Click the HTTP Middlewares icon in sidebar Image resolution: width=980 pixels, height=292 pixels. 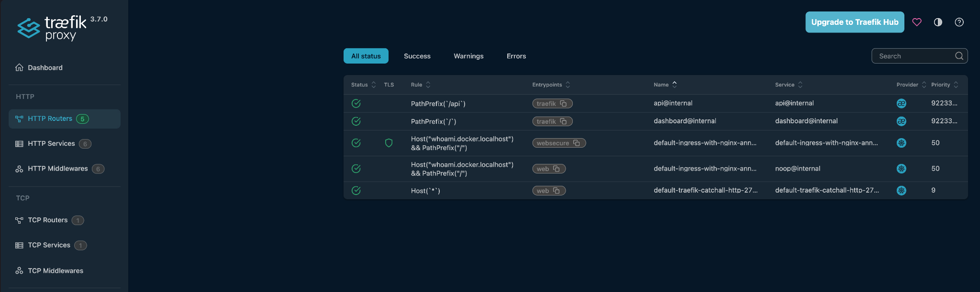tap(19, 169)
